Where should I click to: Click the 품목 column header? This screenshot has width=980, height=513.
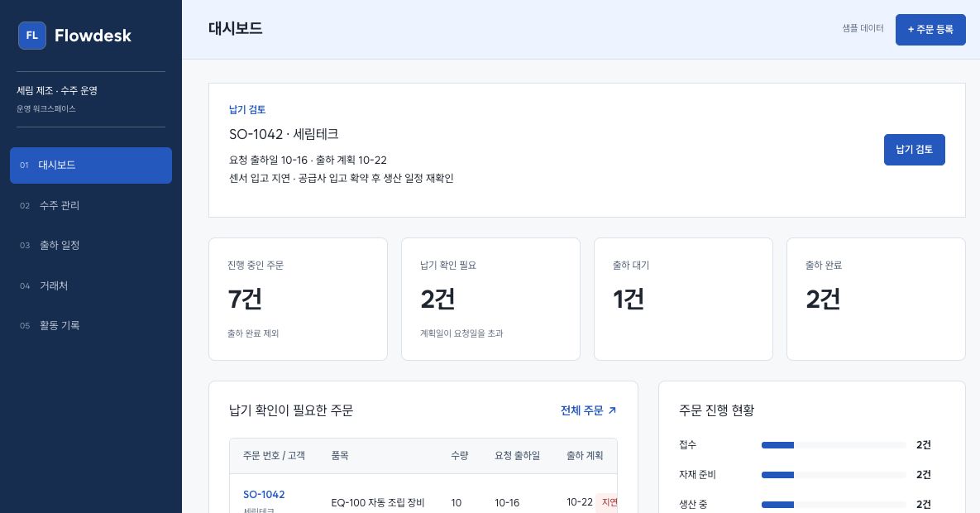click(340, 455)
